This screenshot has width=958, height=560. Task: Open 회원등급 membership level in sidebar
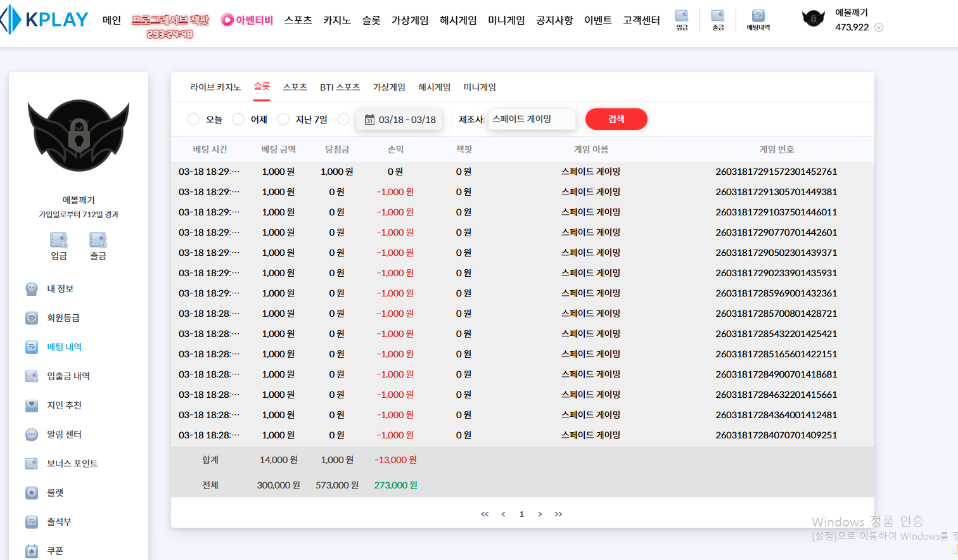pyautogui.click(x=63, y=318)
